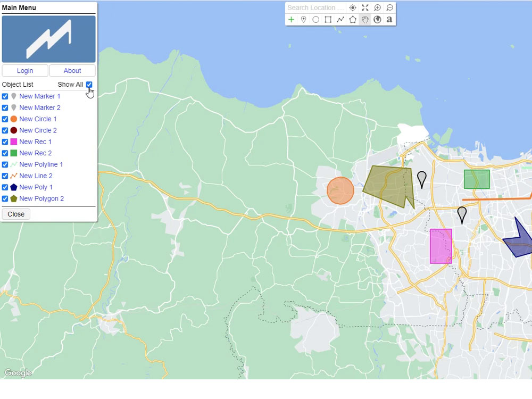Click the green rectangle on the map
Image resolution: width=532 pixels, height=399 pixels.
click(x=477, y=179)
